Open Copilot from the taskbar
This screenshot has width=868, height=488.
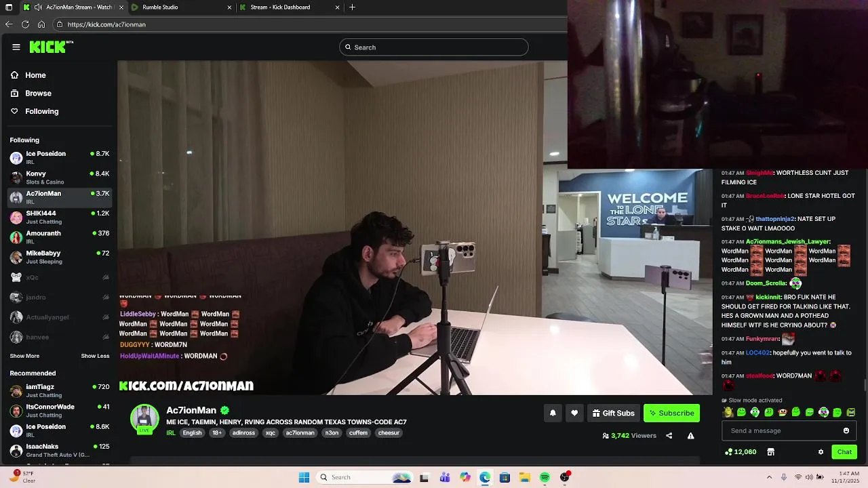point(465,477)
